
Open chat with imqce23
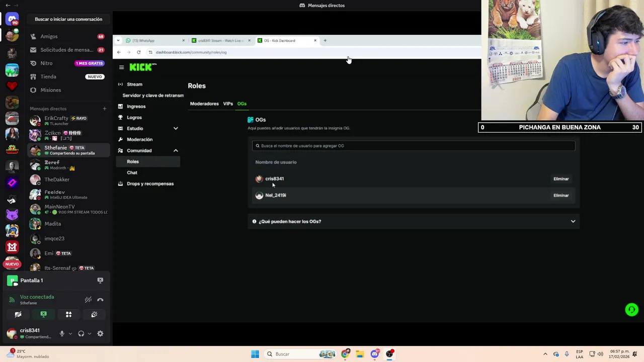pos(68,238)
